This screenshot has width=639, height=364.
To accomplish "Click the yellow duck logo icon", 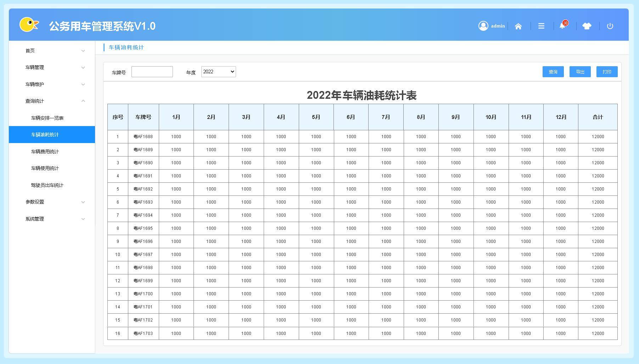I will pyautogui.click(x=29, y=25).
